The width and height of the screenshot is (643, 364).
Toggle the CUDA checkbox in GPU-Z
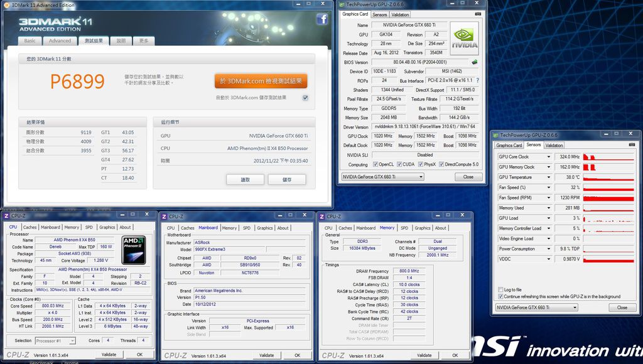(x=399, y=164)
